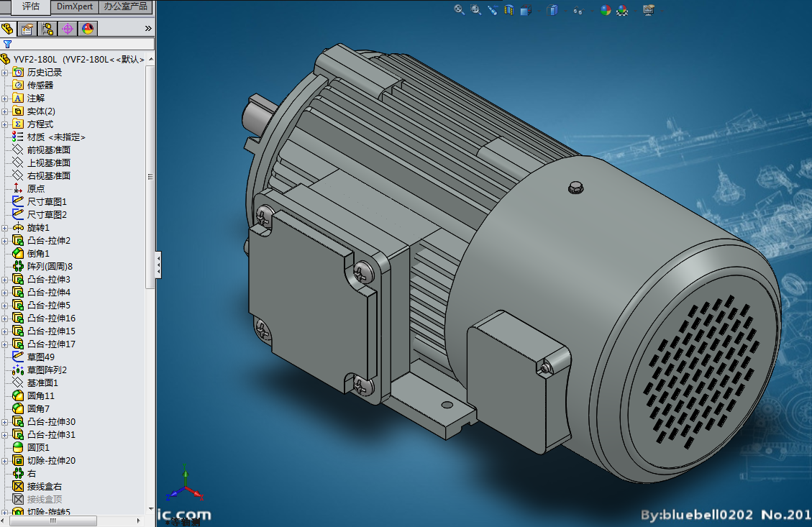This screenshot has height=527, width=812.
Task: Expand the 凸台-拉伸2 feature node
Action: click(5, 241)
